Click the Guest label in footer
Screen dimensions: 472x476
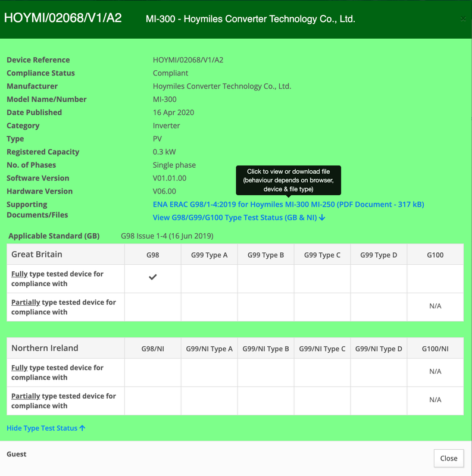[x=17, y=454]
